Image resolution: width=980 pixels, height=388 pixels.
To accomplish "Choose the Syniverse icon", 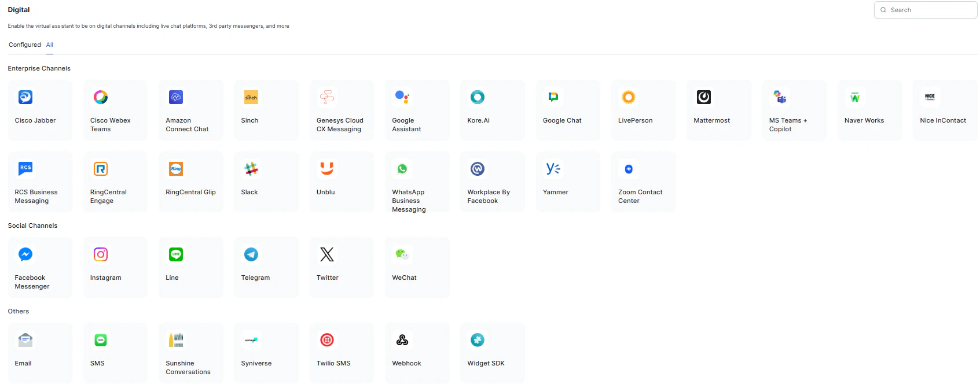I will (251, 340).
